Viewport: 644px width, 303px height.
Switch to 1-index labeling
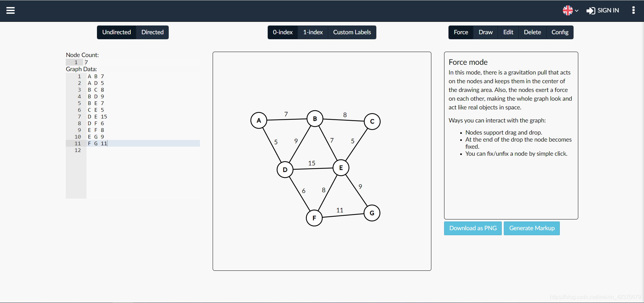tap(313, 32)
